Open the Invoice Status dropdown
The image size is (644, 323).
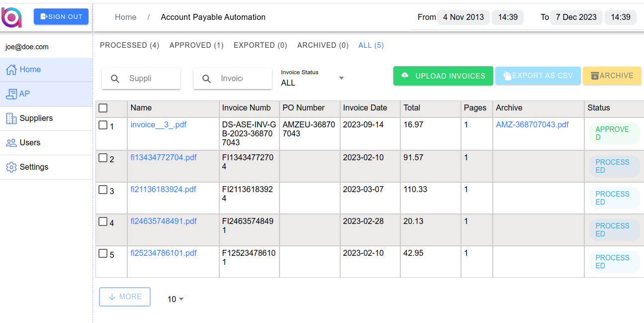click(313, 79)
